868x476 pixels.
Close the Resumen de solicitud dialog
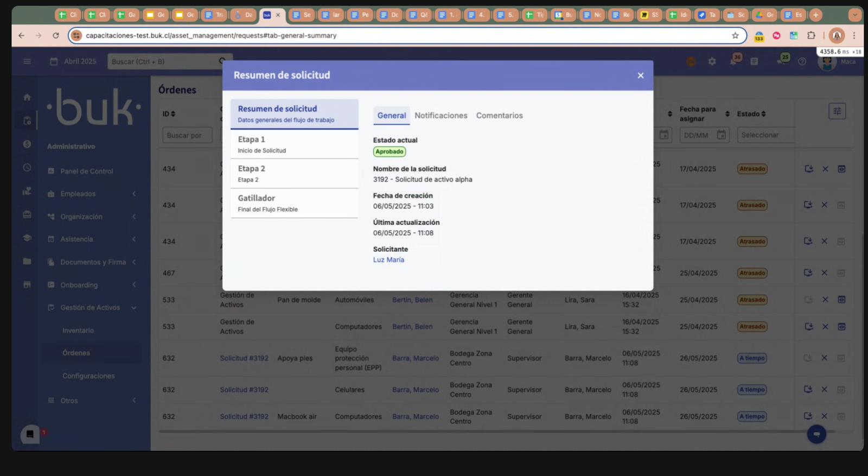point(640,75)
